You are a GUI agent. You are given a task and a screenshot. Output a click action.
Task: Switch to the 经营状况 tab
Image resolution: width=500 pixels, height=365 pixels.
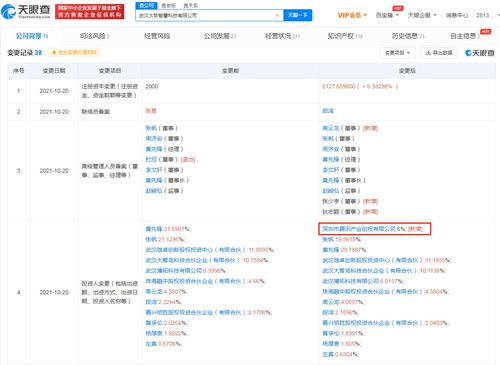282,36
